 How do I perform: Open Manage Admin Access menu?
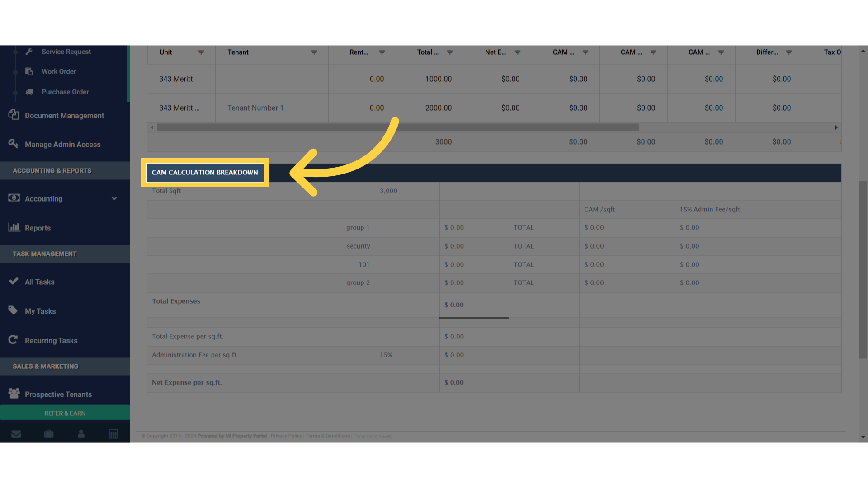click(x=63, y=145)
